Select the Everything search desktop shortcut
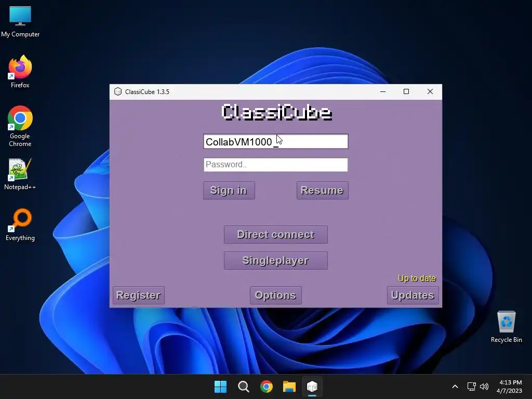The width and height of the screenshot is (532, 399). tap(20, 224)
